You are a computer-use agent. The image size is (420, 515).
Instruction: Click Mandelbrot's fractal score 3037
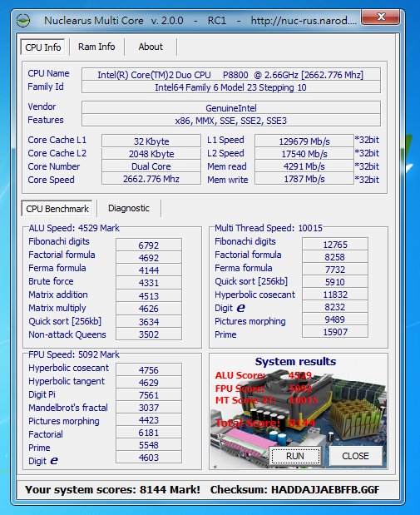(x=149, y=408)
